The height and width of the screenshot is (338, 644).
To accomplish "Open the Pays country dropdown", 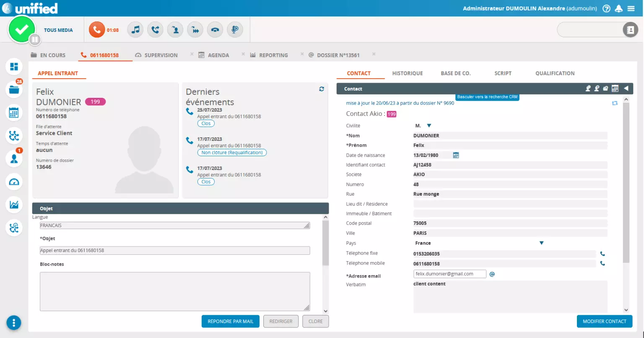I will (x=541, y=243).
